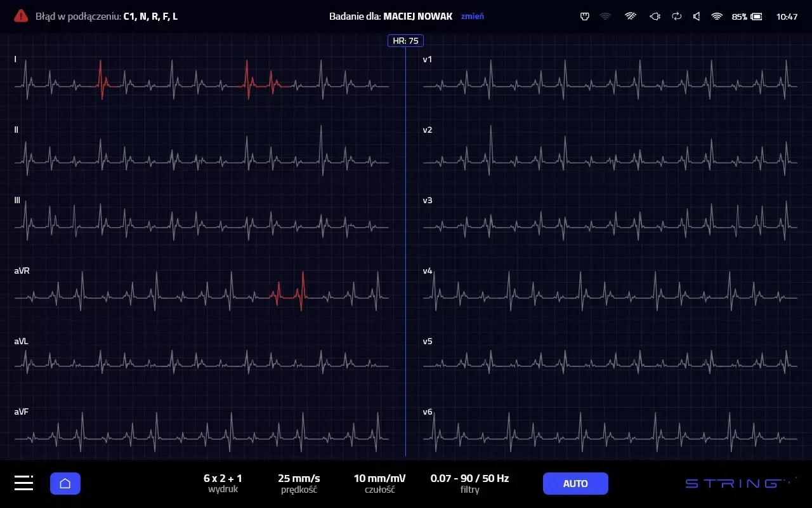The height and width of the screenshot is (508, 812).
Task: Change the 25 mm/s prędkość setting
Action: coord(299,483)
